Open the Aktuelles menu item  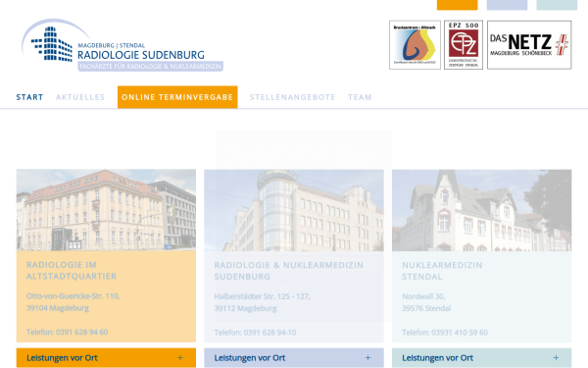(80, 97)
